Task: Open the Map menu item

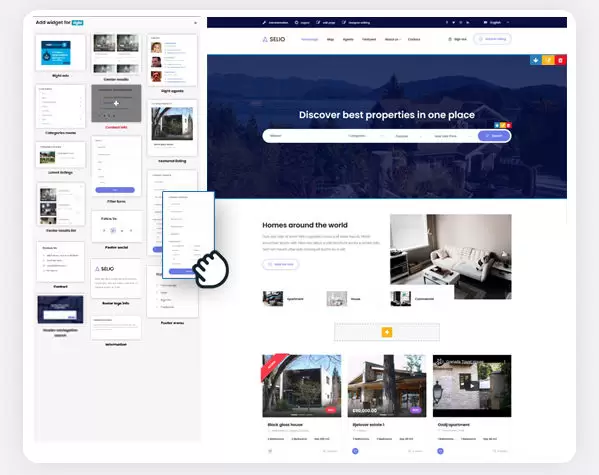Action: click(330, 39)
